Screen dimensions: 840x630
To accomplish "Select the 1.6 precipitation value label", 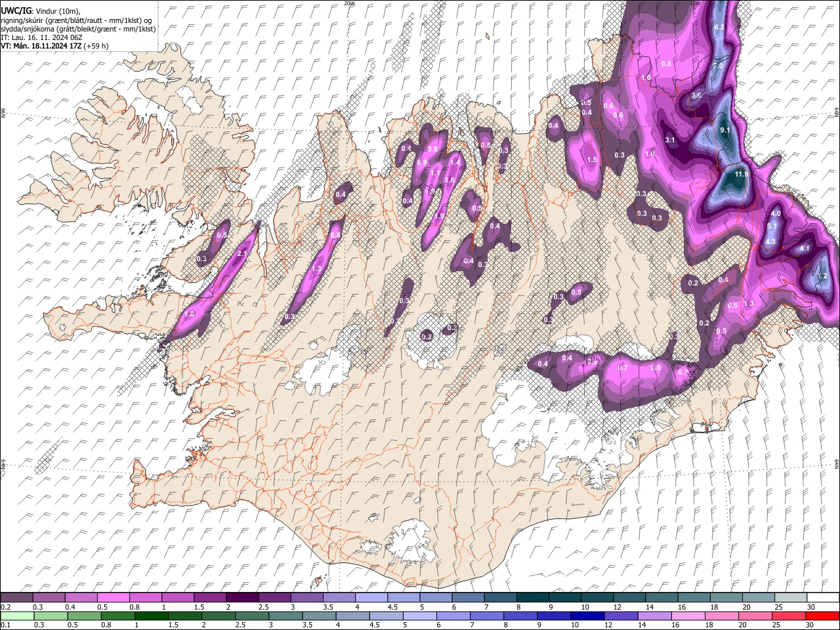I will pyautogui.click(x=450, y=180).
